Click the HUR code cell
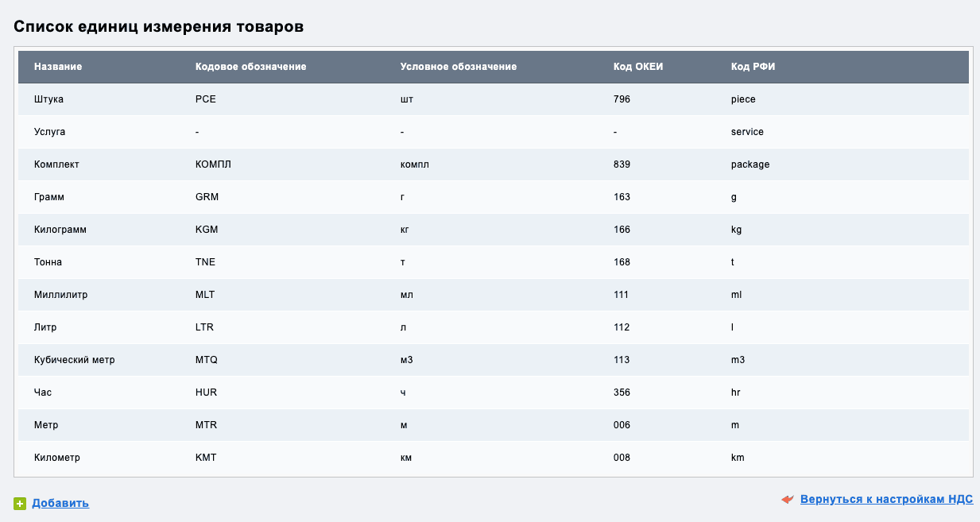The height and width of the screenshot is (522, 980). [206, 392]
